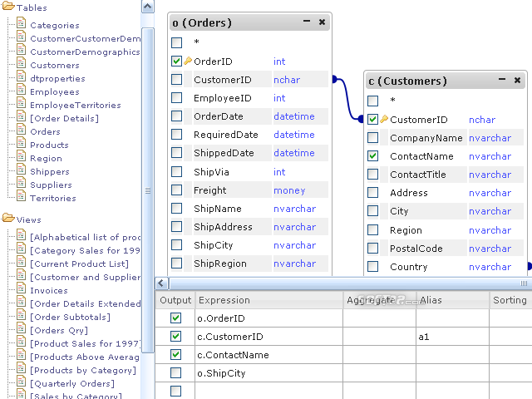Click the table icon beside Customers
The width and height of the screenshot is (532, 399).
[x=21, y=63]
